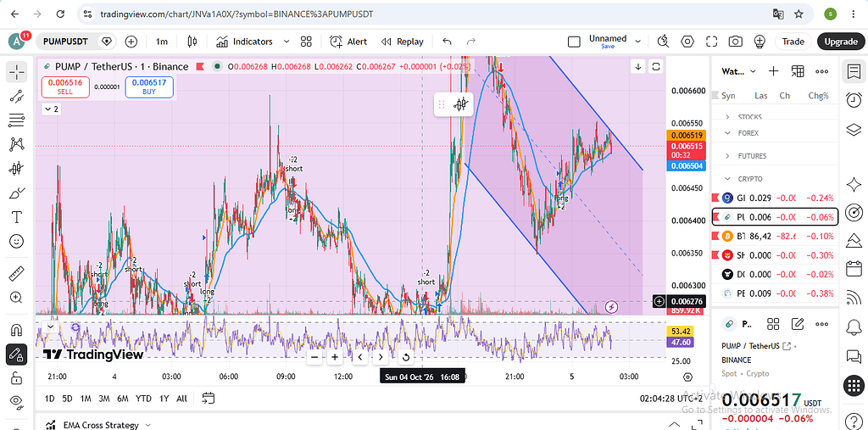Reload the browser page
This screenshot has width=868, height=430.
[60, 14]
